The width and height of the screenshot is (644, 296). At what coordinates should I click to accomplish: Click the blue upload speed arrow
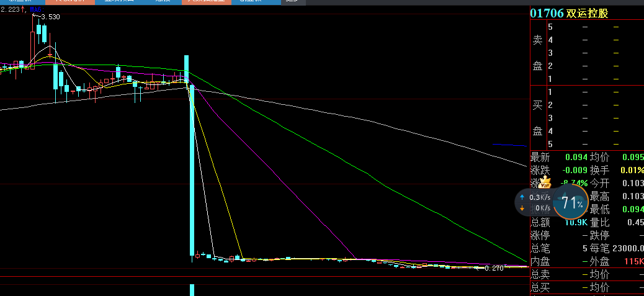pyautogui.click(x=521, y=197)
